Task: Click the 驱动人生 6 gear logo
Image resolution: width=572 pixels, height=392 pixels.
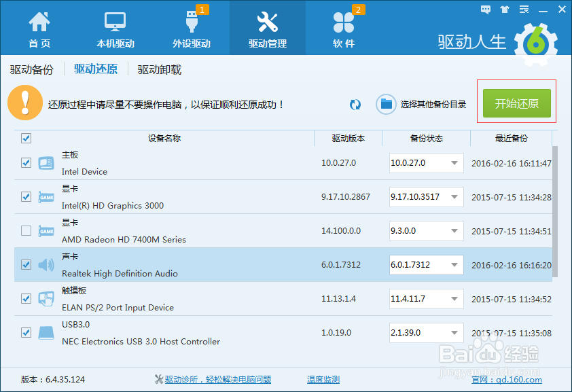Action: (x=536, y=44)
